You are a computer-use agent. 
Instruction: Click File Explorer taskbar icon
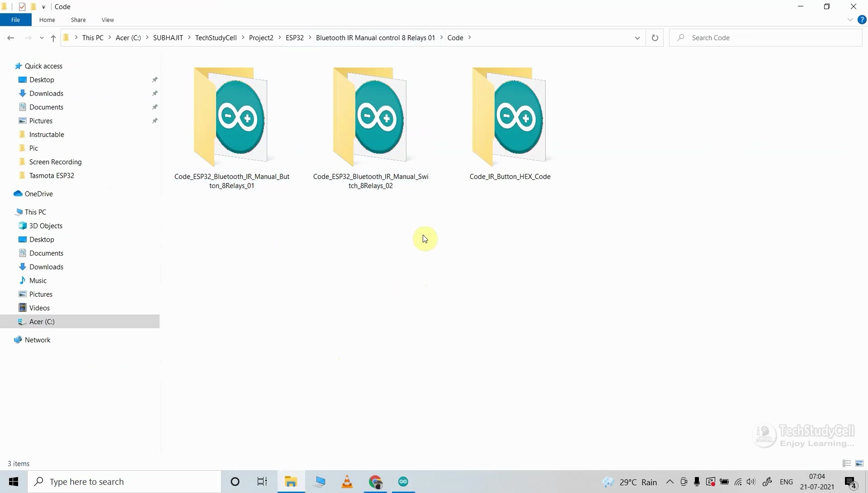pos(291,482)
